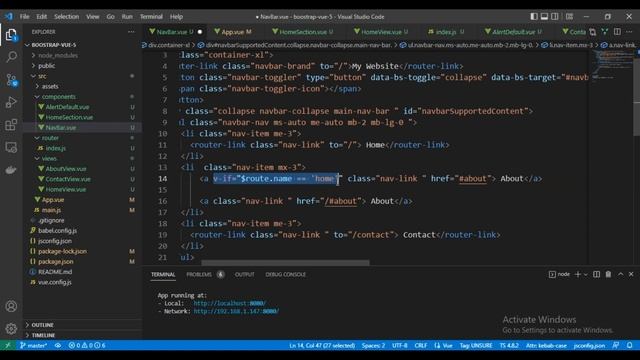Screen dimensions: 640x360
Task: Split the terminal panel
Action: tap(596, 274)
